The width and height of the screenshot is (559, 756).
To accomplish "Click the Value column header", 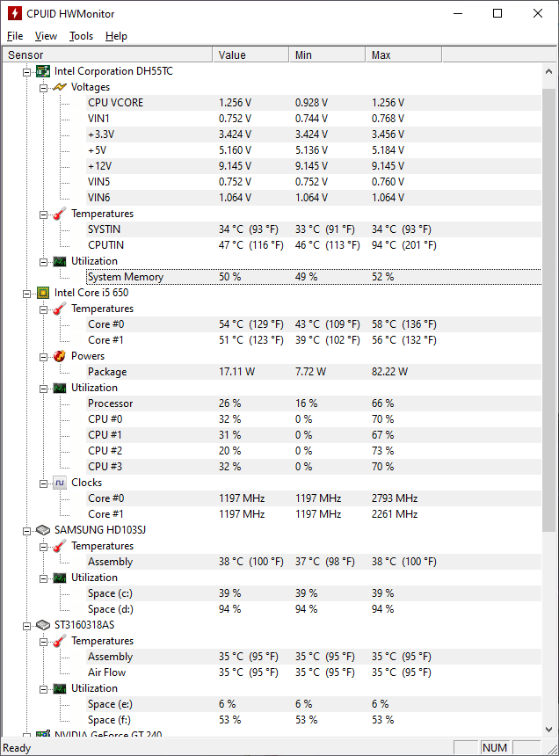I will [250, 55].
